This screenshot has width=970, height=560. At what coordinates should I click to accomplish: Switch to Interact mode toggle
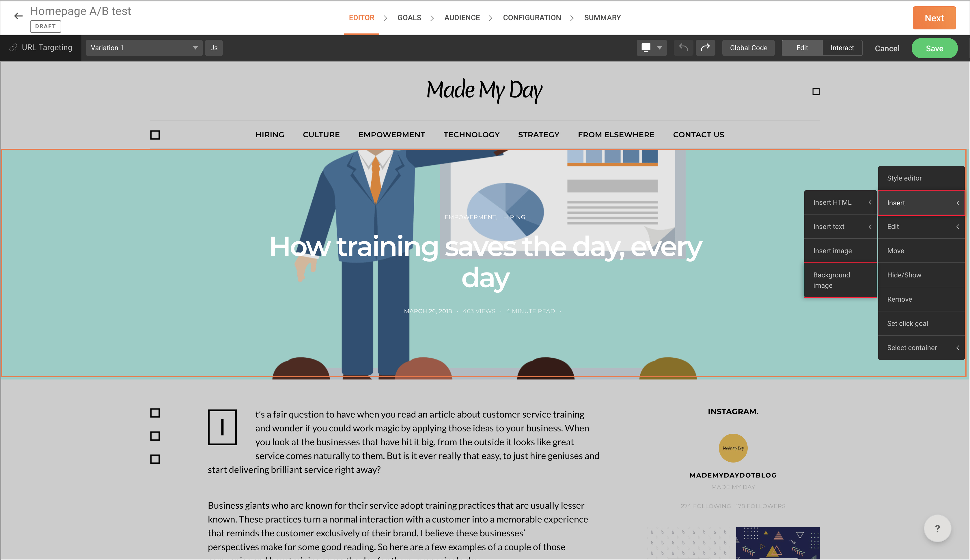842,48
